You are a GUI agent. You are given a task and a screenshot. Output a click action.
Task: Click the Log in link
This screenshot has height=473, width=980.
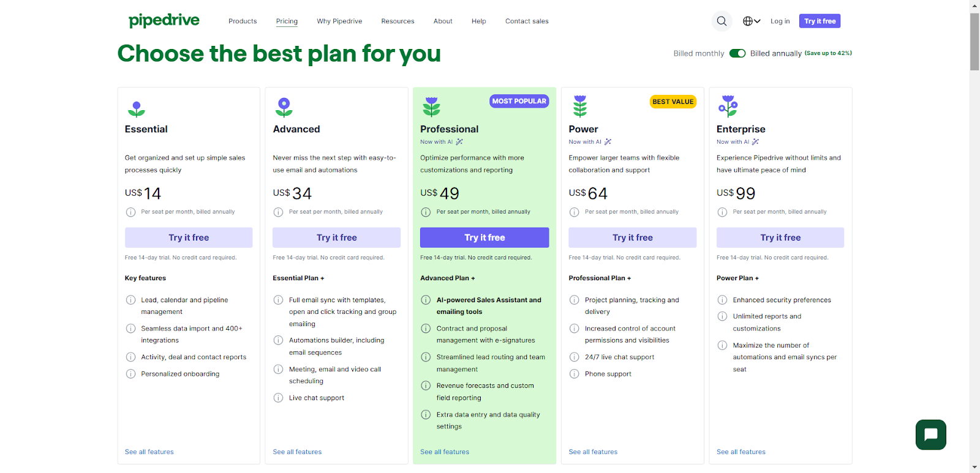pos(780,21)
